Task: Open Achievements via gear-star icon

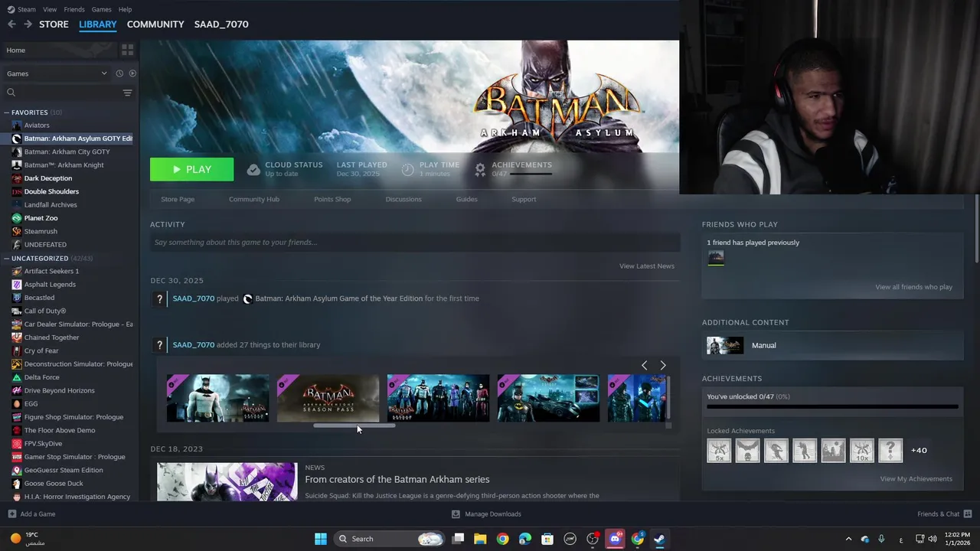Action: pos(480,169)
